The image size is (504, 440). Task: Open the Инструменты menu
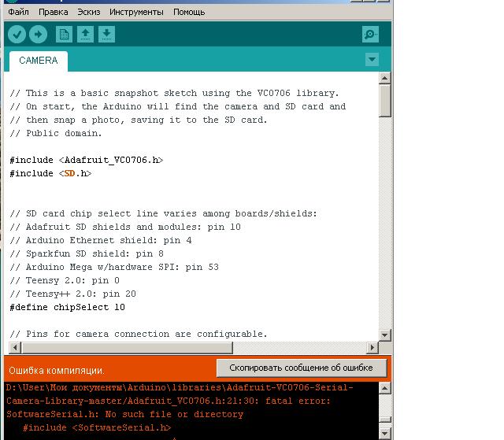[136, 13]
